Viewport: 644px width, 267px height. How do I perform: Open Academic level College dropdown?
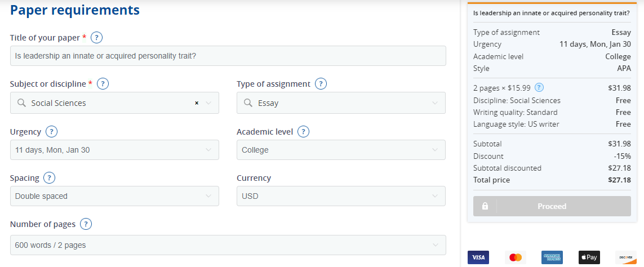point(341,150)
